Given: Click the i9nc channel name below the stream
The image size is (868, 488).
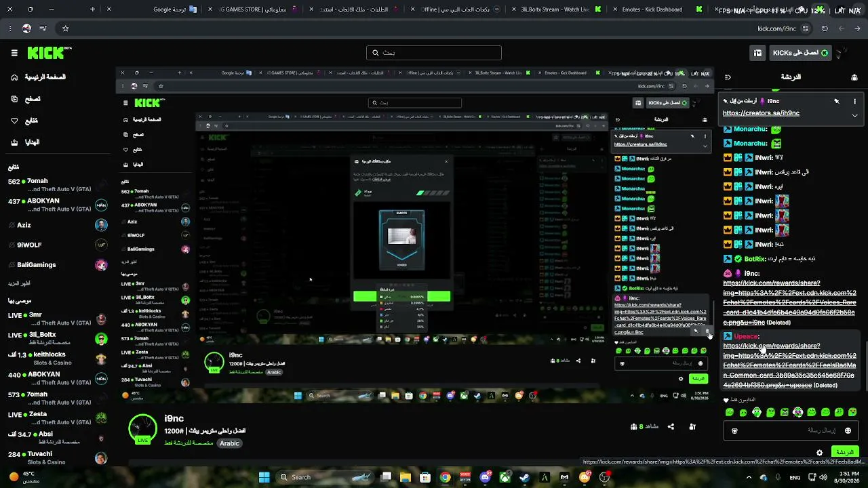Looking at the screenshot, I should (x=174, y=419).
